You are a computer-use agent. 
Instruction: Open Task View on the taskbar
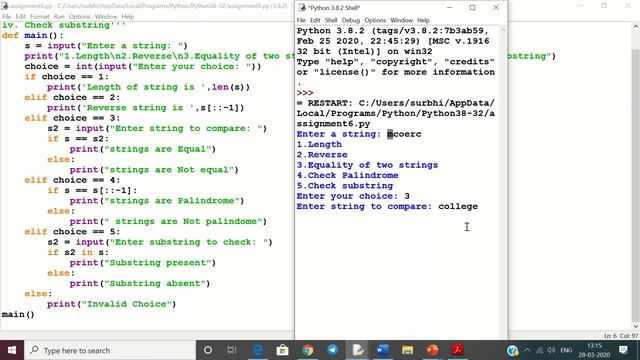point(232,350)
